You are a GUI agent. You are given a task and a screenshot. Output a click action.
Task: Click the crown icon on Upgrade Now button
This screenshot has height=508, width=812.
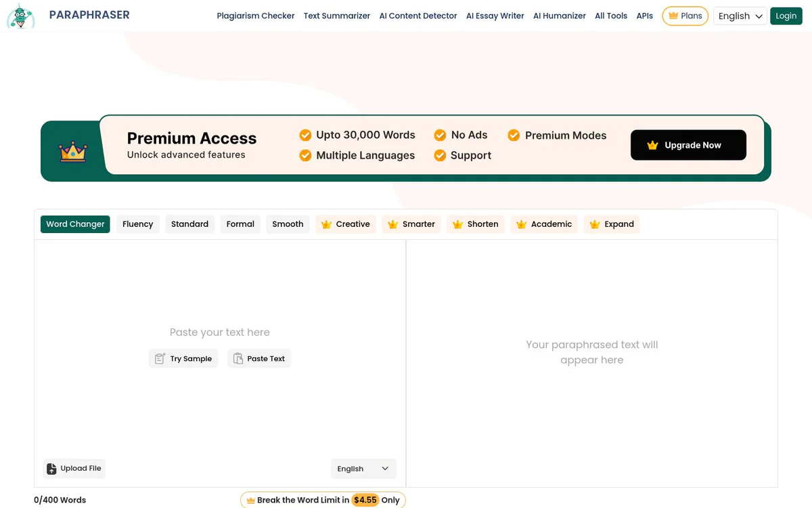tap(652, 145)
